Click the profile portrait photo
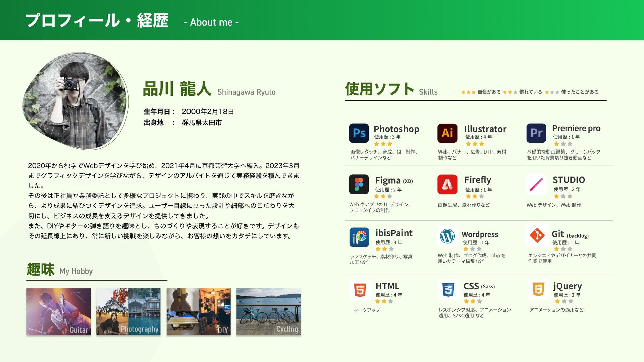 (76, 101)
